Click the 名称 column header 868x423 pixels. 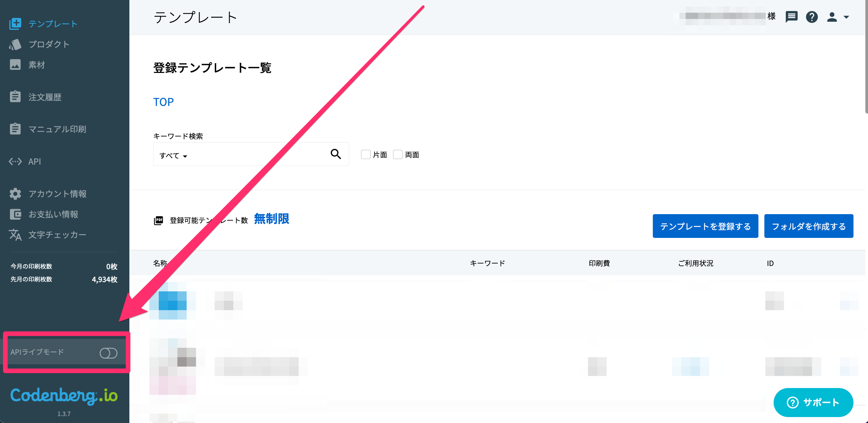pyautogui.click(x=160, y=263)
